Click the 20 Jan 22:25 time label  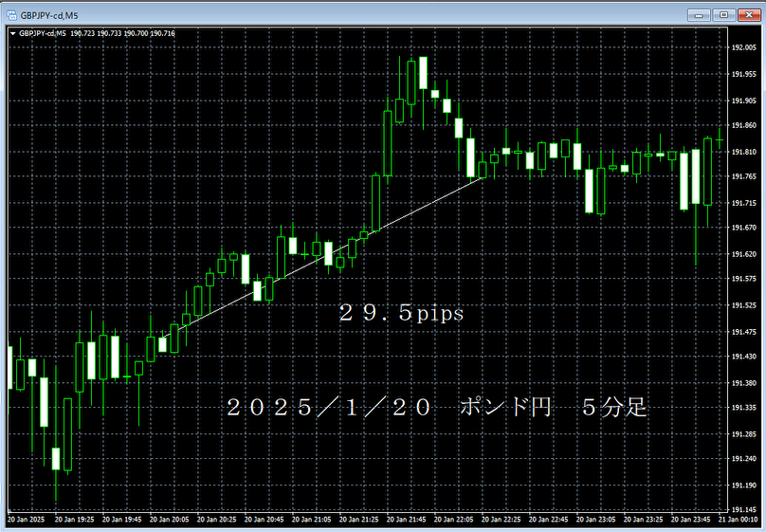point(501,520)
